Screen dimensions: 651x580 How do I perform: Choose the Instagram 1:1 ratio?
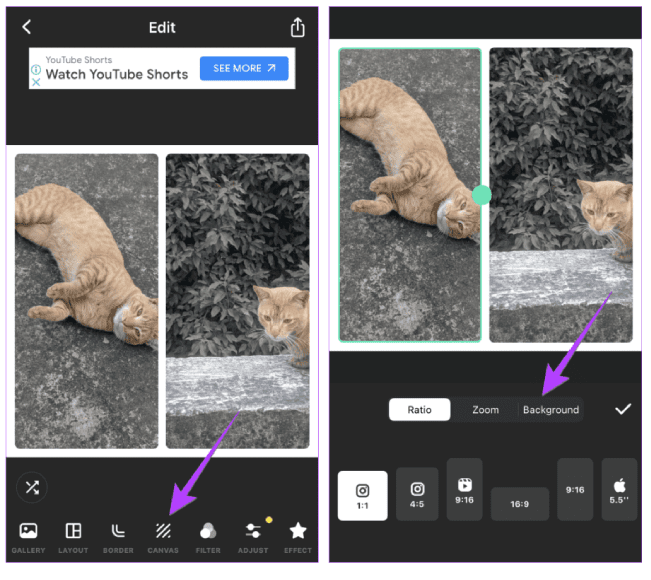pyautogui.click(x=362, y=496)
